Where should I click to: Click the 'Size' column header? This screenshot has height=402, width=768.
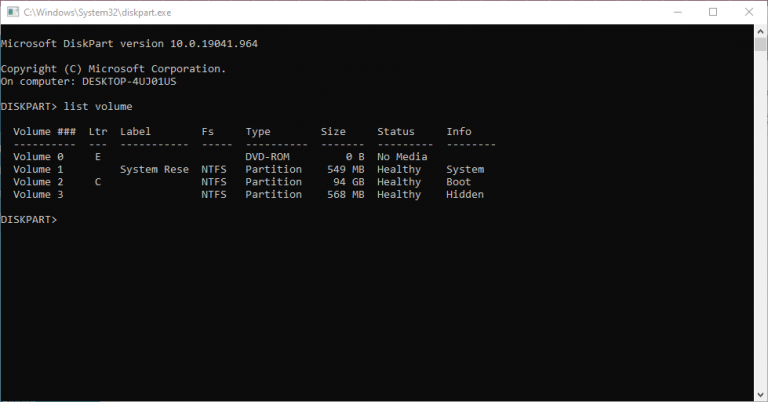tap(333, 131)
